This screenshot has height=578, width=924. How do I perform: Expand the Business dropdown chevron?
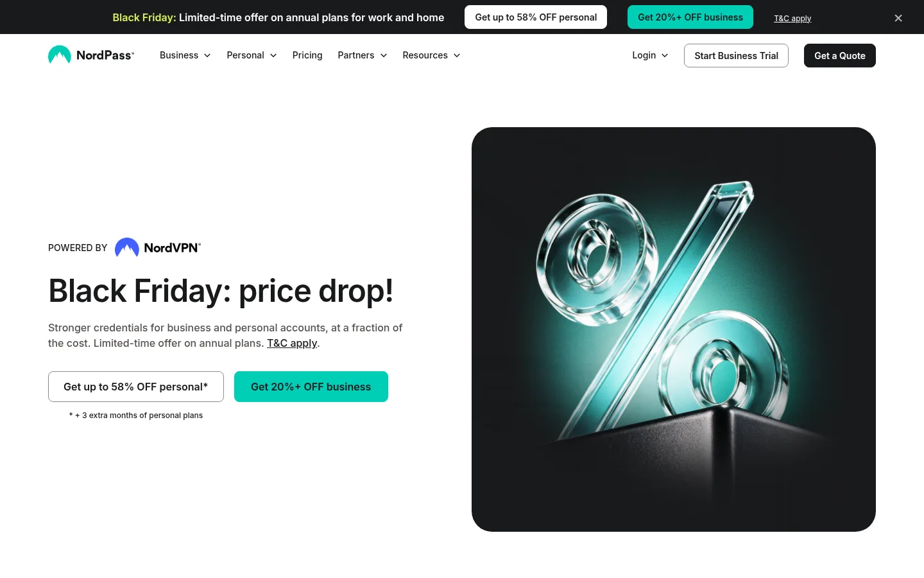click(x=207, y=56)
